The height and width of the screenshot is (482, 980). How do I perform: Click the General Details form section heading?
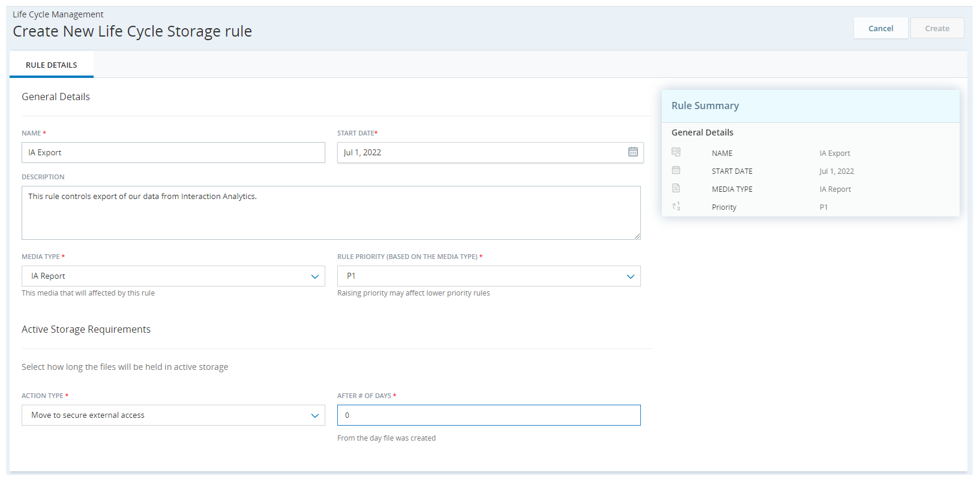pyautogui.click(x=56, y=97)
